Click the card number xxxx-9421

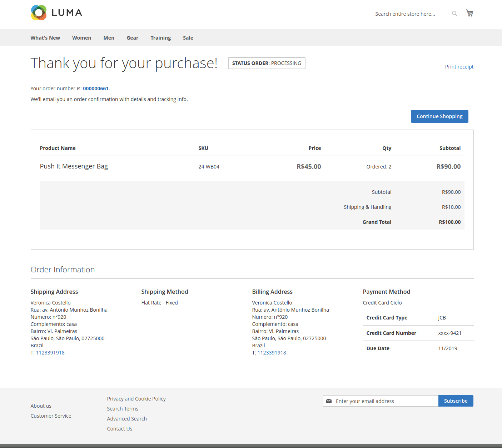click(x=450, y=333)
